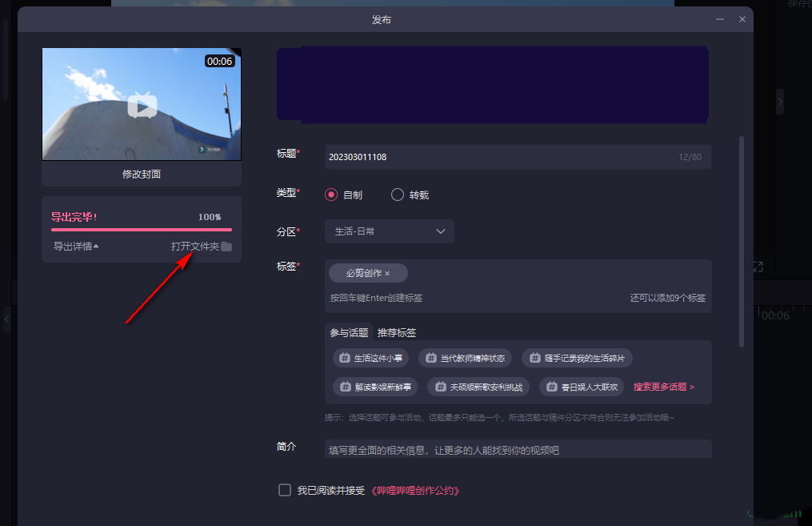Edit the 标题 title field
This screenshot has height=526, width=812.
(x=518, y=157)
